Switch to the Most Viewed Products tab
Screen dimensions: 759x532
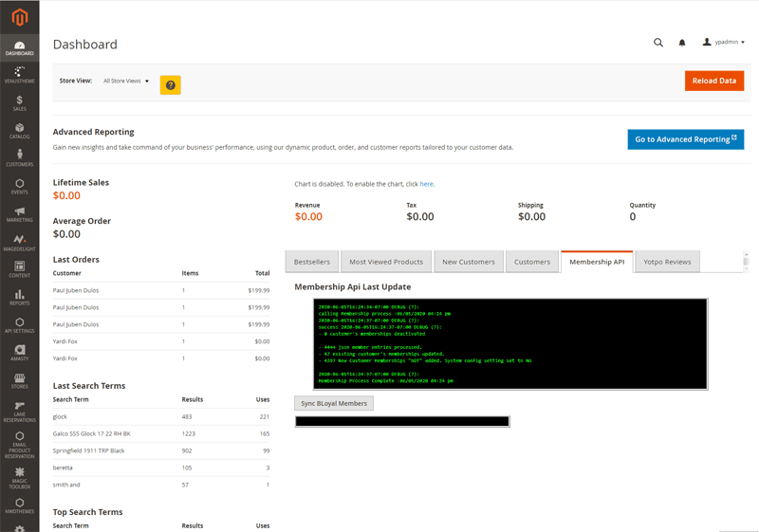386,262
